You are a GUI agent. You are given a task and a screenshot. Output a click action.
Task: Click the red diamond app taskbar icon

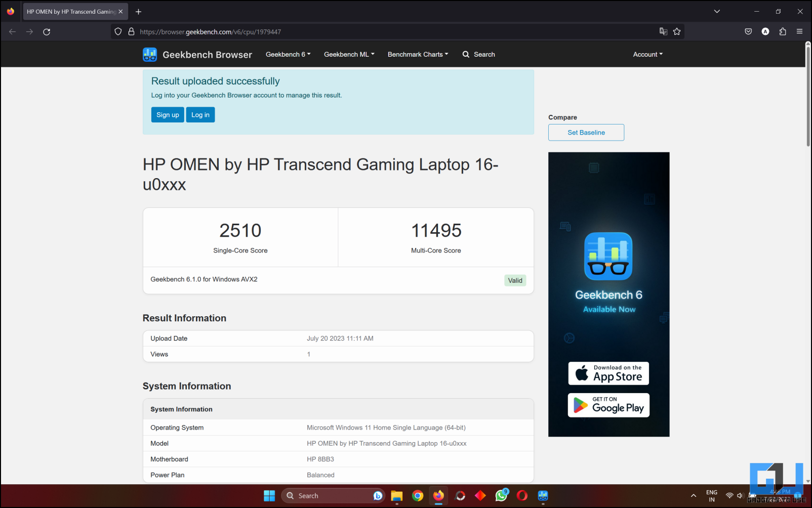click(x=480, y=496)
